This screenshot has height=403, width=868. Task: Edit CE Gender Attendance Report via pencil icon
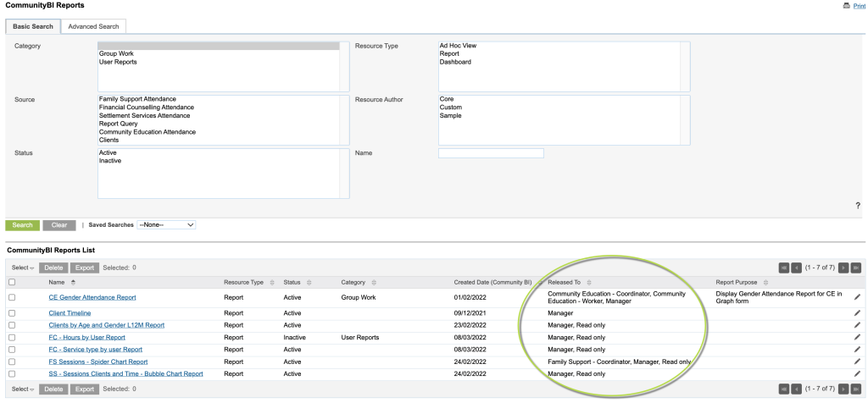click(x=858, y=297)
